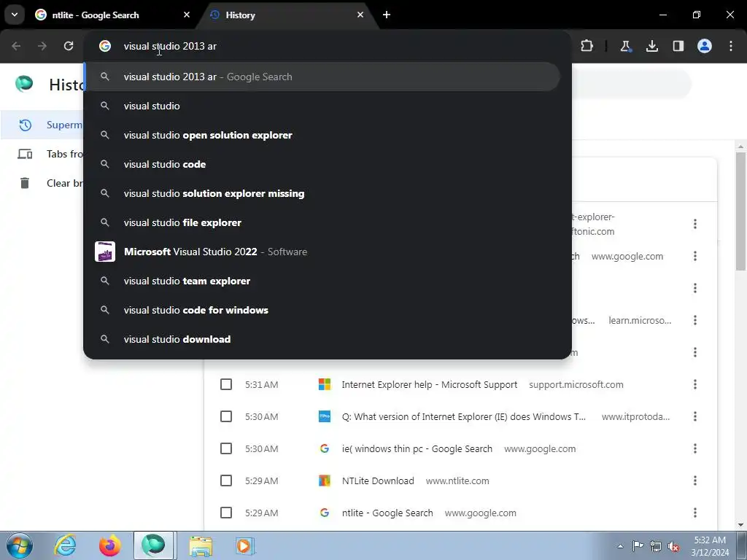Click the muted volume tray icon
This screenshot has height=560, width=747.
pyautogui.click(x=673, y=546)
